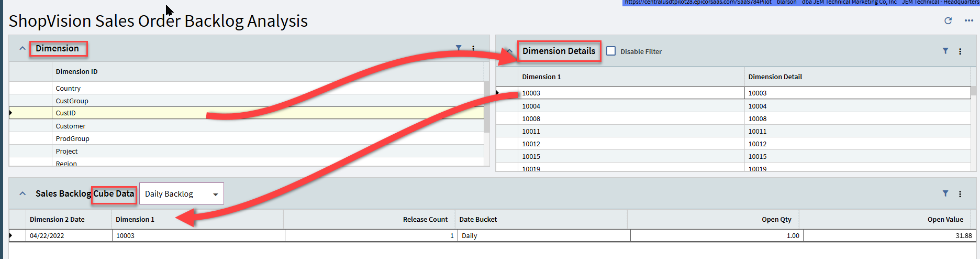Click the Sales Backlog Cube Data filter icon

coord(945,193)
